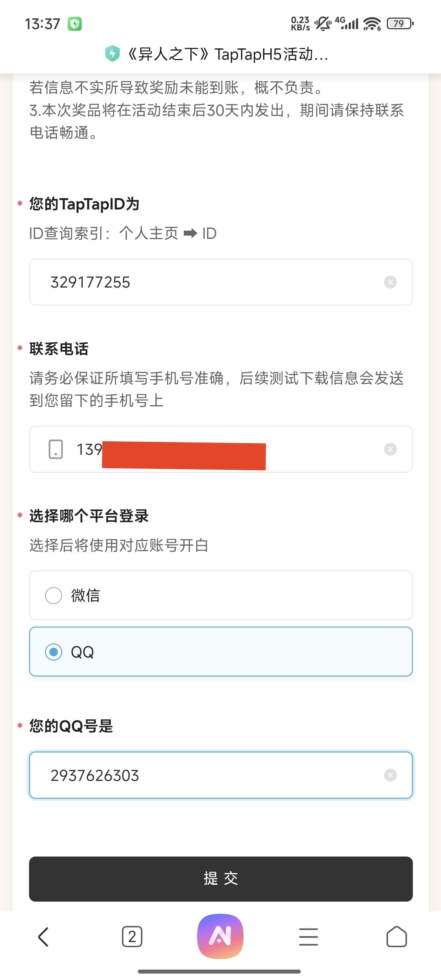Open the browser tabs counter showing 2
Viewport: 441px width, 980px height.
coord(132,937)
